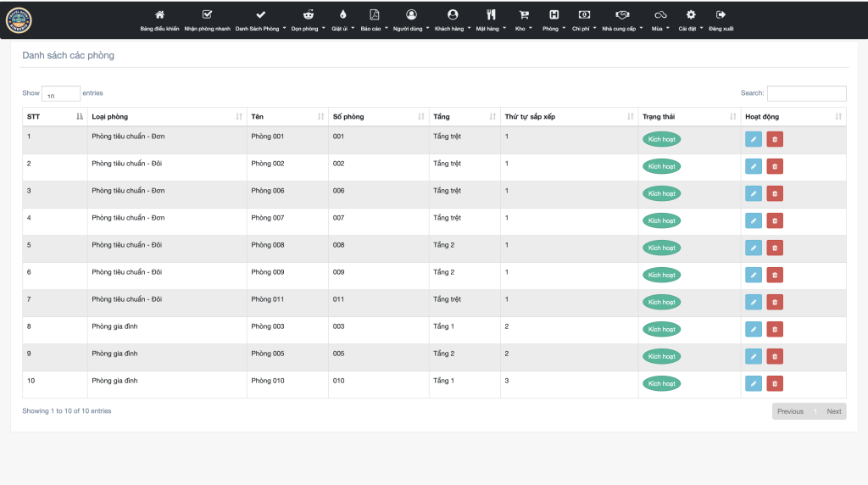Screen dimensions: 868x485
Task: Click into the Search input field
Action: 807,93
